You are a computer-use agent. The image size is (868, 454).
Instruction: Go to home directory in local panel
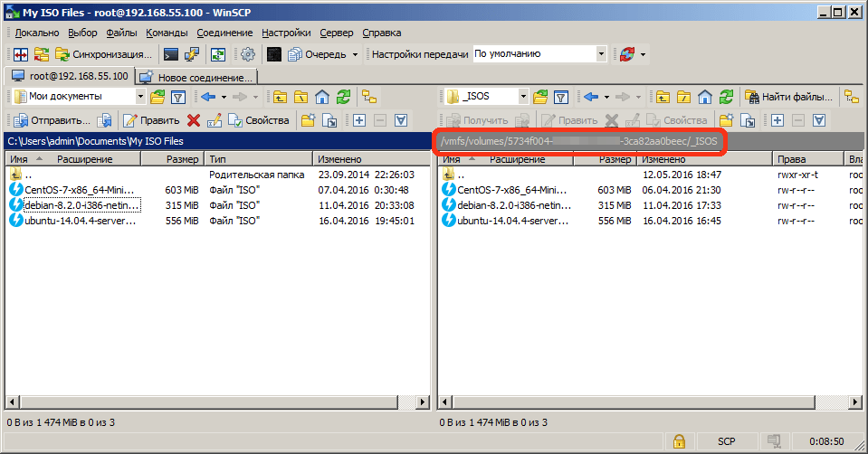pyautogui.click(x=321, y=97)
